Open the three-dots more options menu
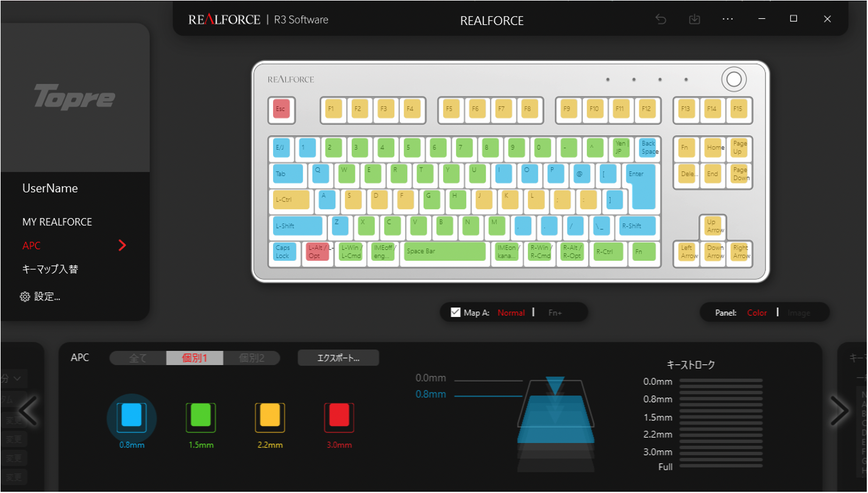 click(x=727, y=19)
